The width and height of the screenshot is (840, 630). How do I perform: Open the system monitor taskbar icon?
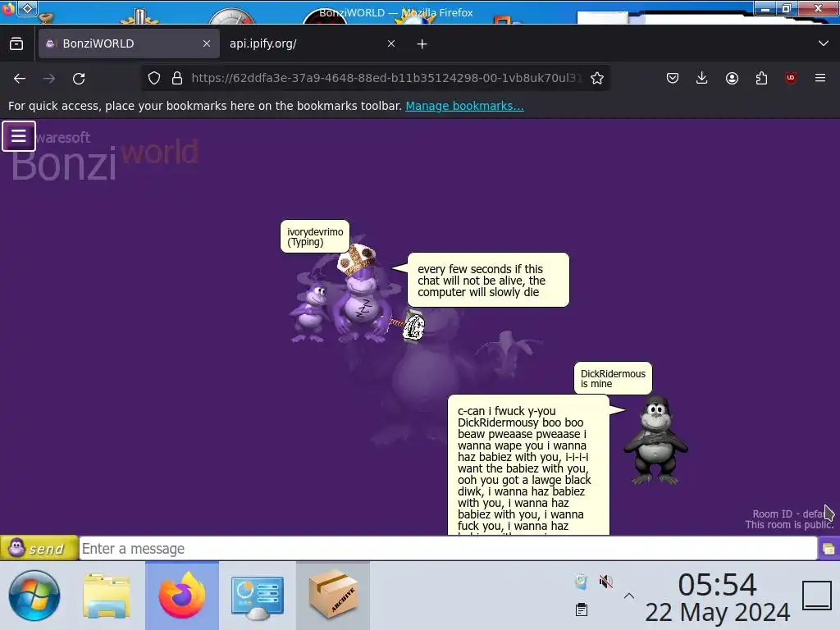257,596
